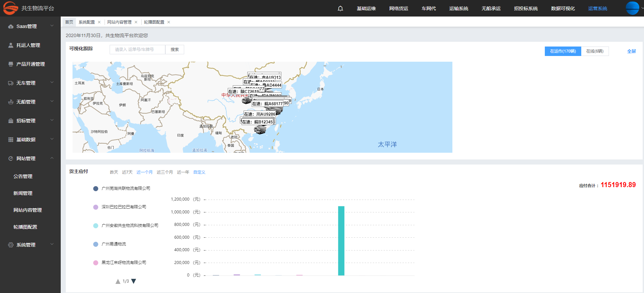
Task: Switch to the 网站内容管理 tab
Action: tap(119, 22)
